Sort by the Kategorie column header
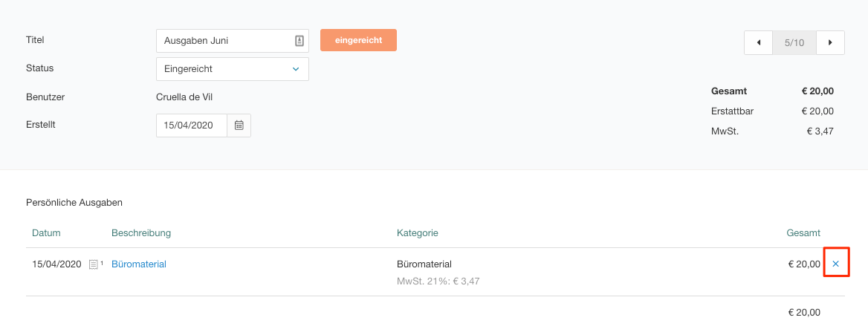The height and width of the screenshot is (329, 868). pyautogui.click(x=417, y=233)
